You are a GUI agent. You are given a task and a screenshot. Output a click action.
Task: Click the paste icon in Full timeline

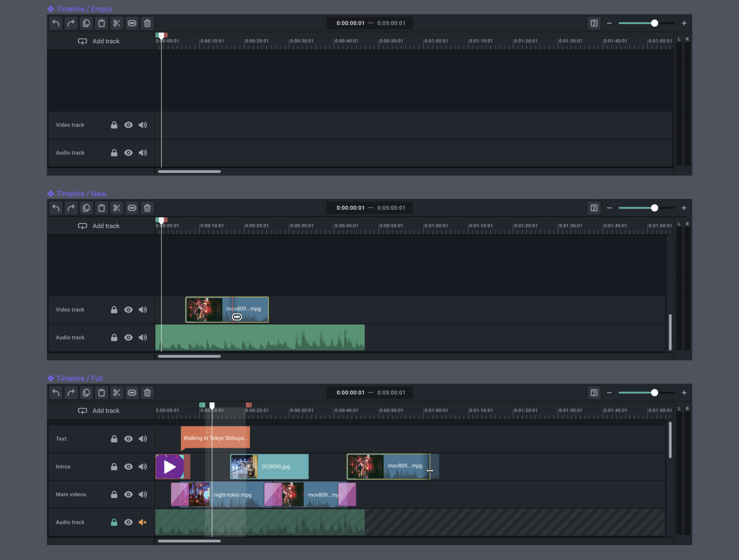pyautogui.click(x=102, y=392)
